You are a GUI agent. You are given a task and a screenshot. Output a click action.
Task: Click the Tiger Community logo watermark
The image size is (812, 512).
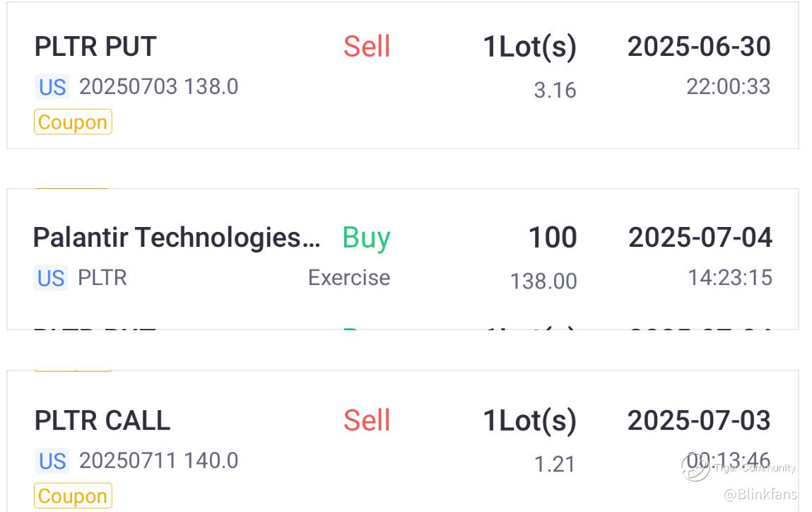(x=695, y=467)
